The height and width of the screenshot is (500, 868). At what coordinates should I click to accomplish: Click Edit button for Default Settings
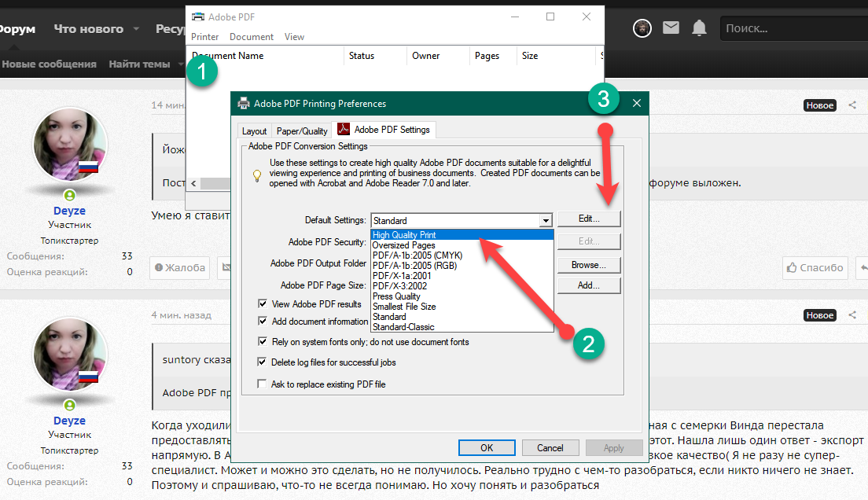click(x=589, y=219)
